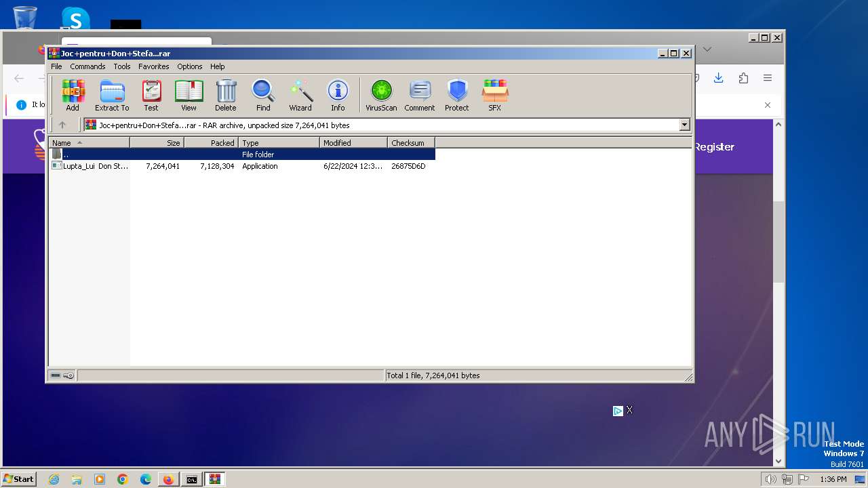868x488 pixels.
Task: Open Internet Explorer from taskbar
Action: click(54, 479)
